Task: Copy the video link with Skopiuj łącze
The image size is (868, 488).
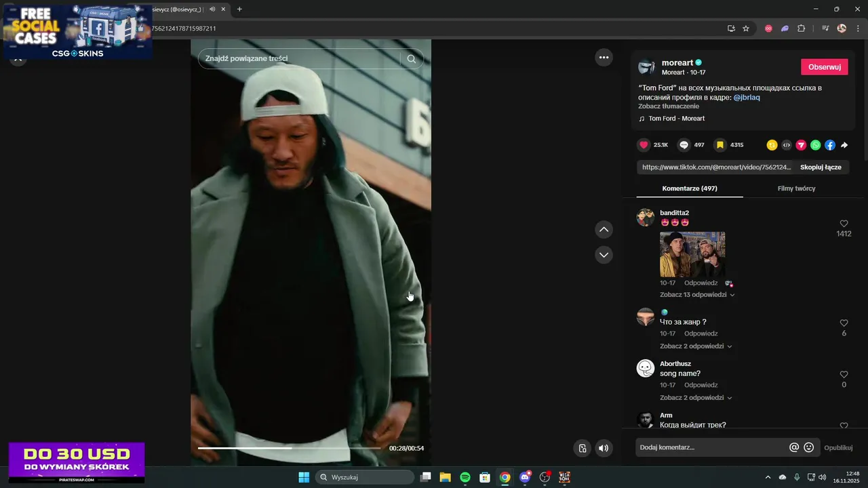Action: point(821,167)
